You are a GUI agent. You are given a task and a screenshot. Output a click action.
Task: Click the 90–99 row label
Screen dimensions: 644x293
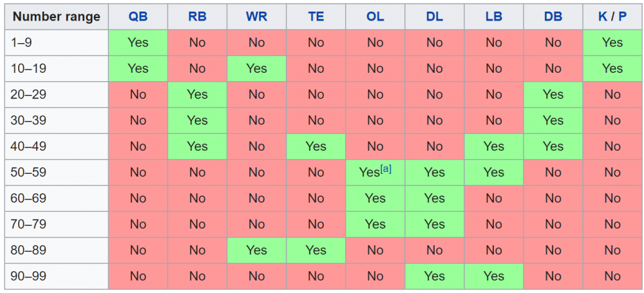coord(57,276)
